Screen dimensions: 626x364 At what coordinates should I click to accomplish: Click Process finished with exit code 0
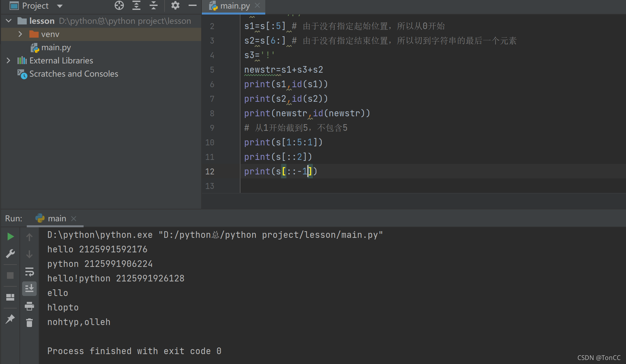click(134, 351)
